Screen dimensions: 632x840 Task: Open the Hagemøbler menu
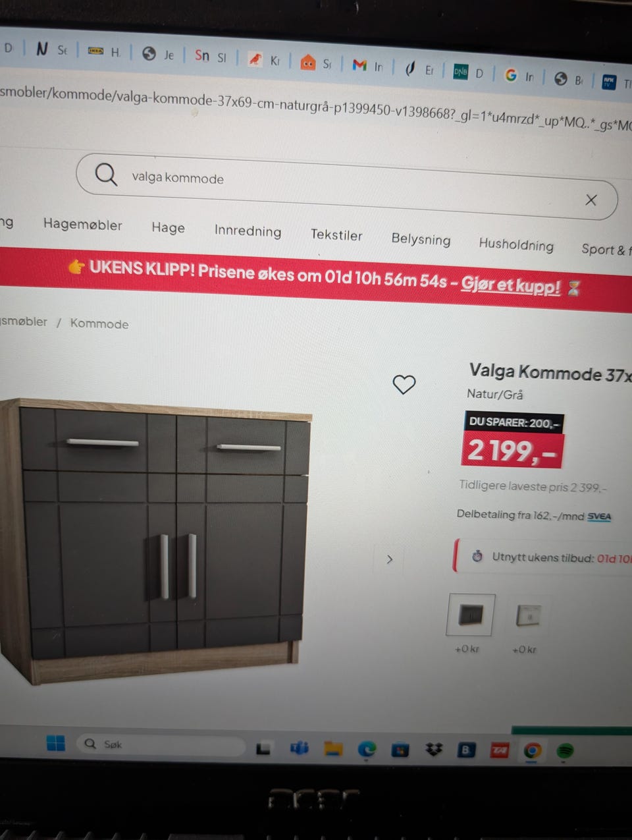[83, 225]
